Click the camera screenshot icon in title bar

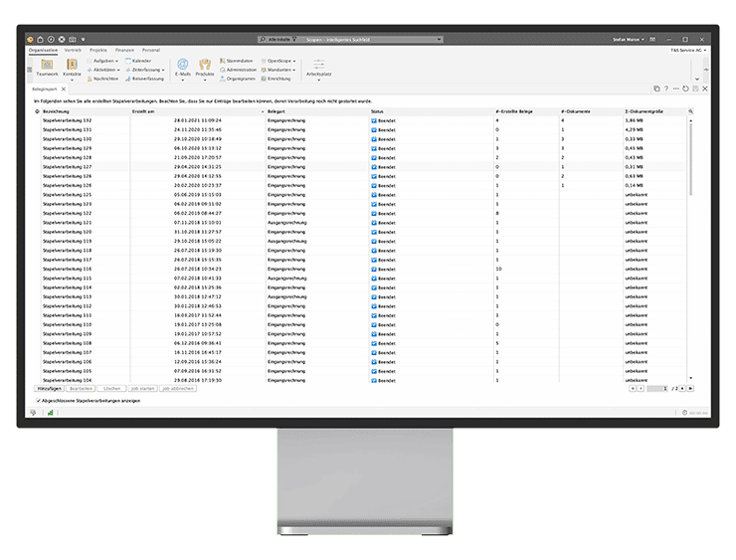73,40
